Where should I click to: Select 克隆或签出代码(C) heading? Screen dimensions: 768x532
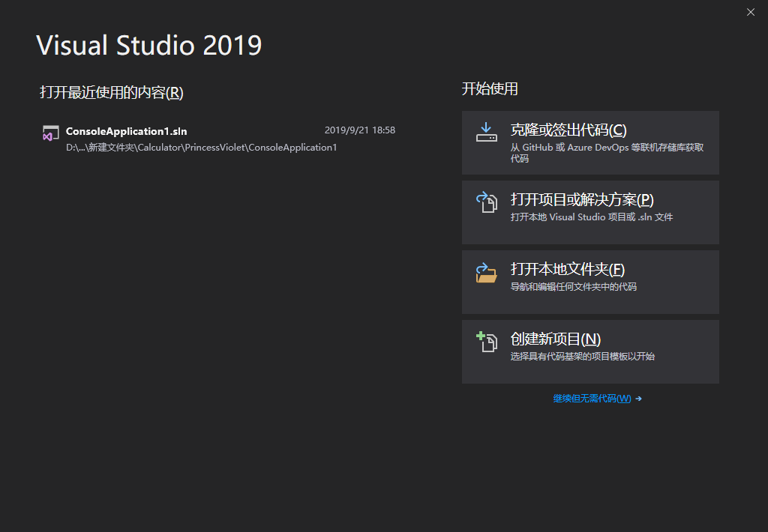point(568,130)
